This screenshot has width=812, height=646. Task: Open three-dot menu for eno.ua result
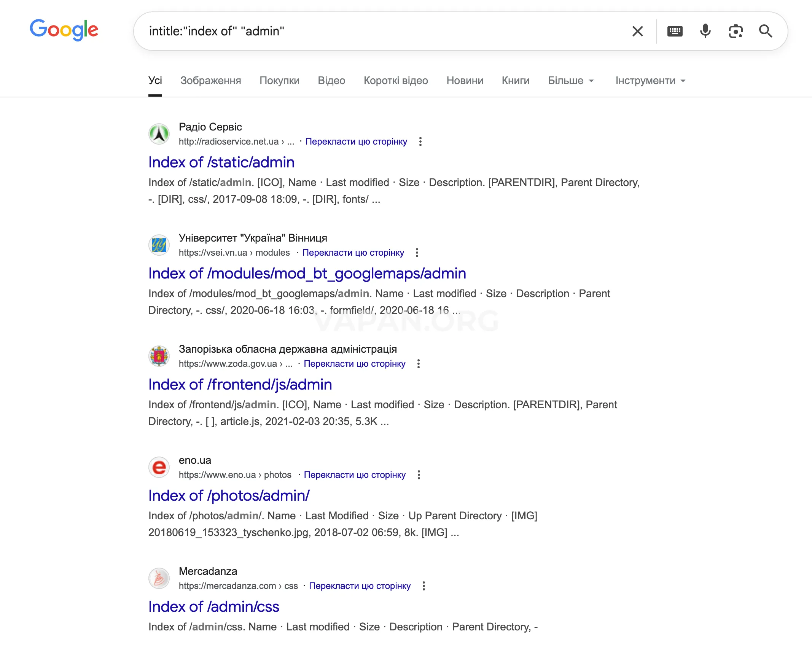[x=419, y=475]
